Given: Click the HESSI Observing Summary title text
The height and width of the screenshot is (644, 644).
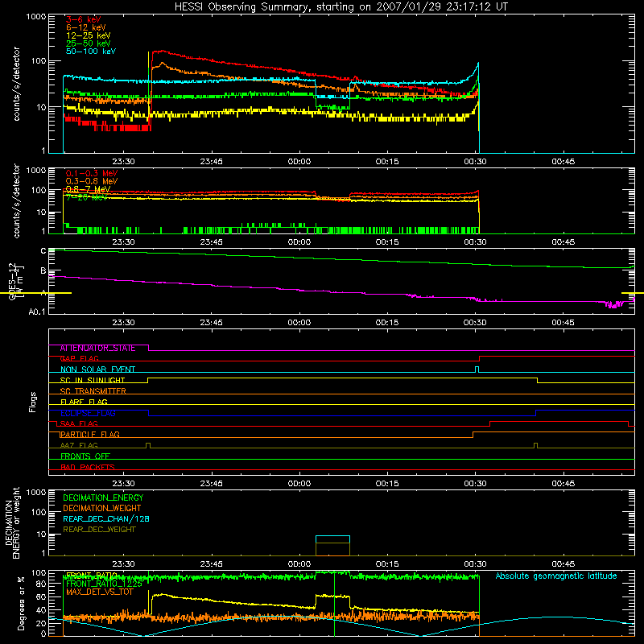Looking at the screenshot, I should click(341, 7).
